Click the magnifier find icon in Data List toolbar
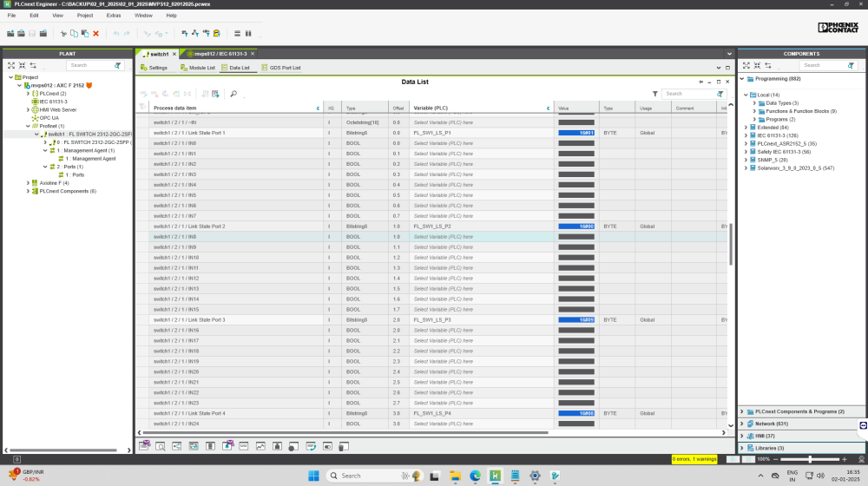The image size is (868, 486). [x=233, y=94]
